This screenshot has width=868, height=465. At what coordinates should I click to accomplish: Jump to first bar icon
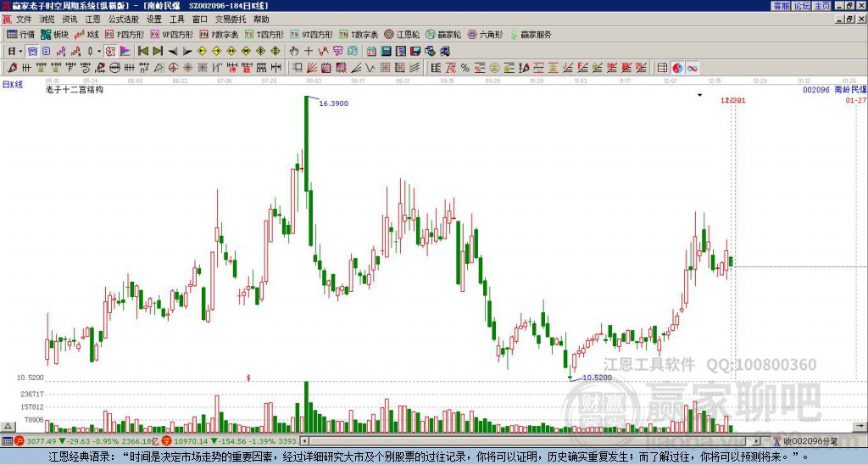143,51
